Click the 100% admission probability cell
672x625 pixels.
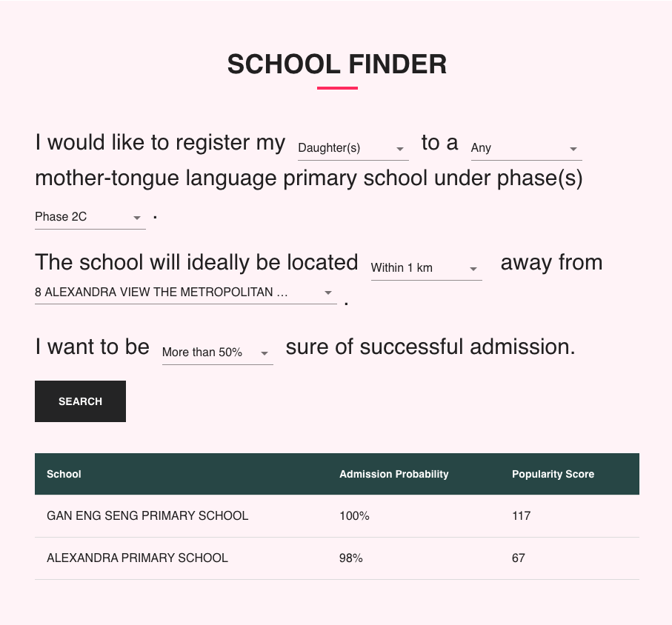[354, 515]
